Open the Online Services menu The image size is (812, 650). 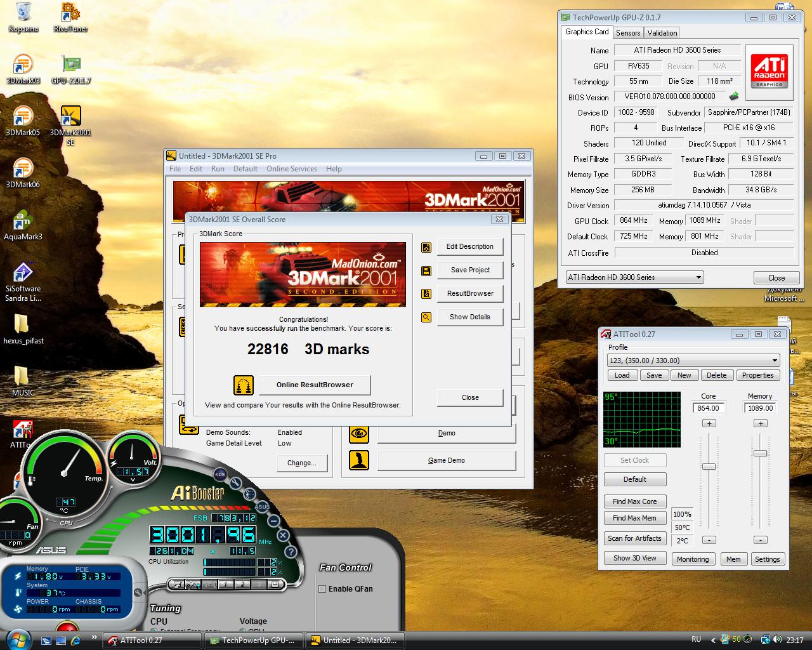click(x=292, y=169)
